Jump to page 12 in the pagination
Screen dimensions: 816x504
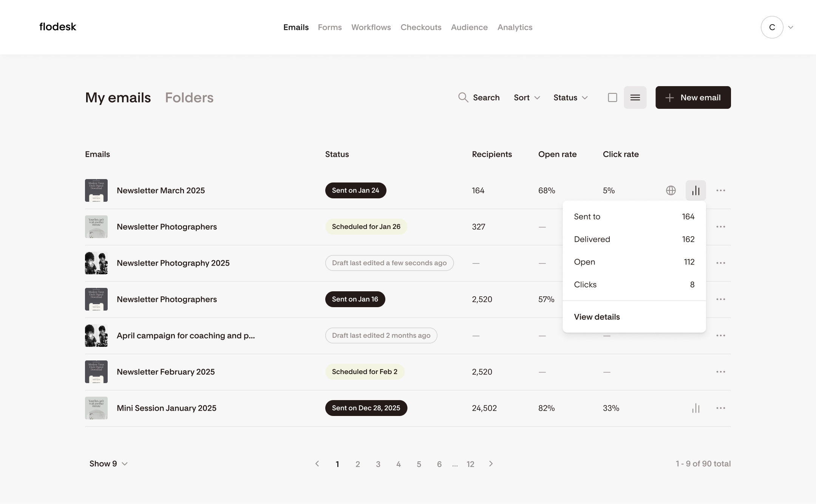470,464
